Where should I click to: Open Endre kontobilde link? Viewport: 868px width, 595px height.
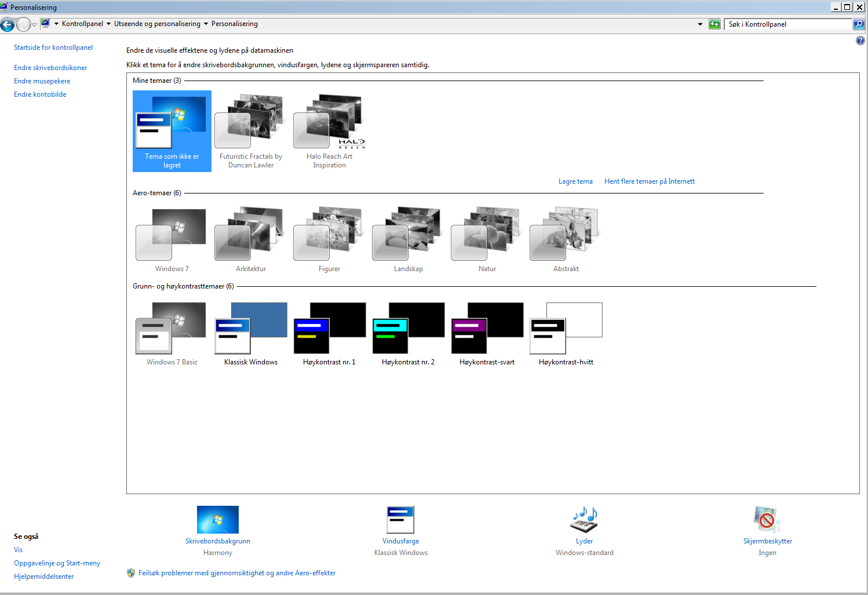[40, 94]
